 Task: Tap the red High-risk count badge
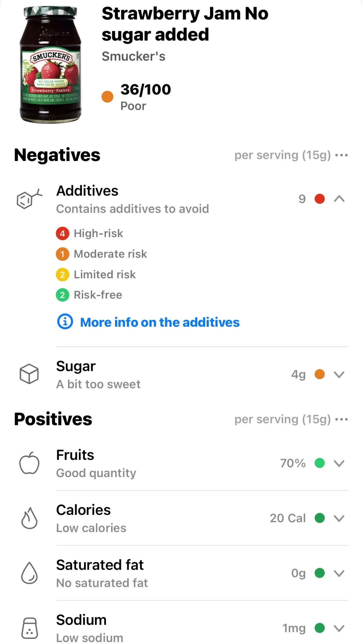click(x=62, y=233)
